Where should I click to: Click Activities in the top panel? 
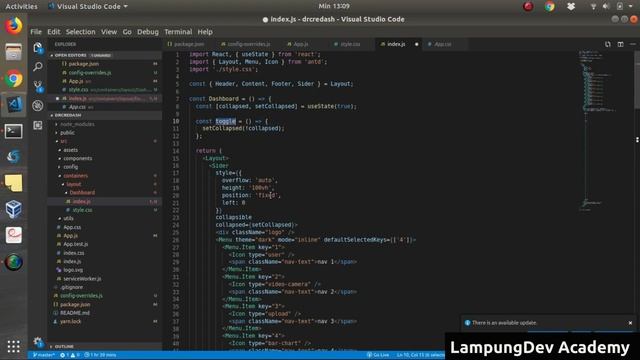21,6
